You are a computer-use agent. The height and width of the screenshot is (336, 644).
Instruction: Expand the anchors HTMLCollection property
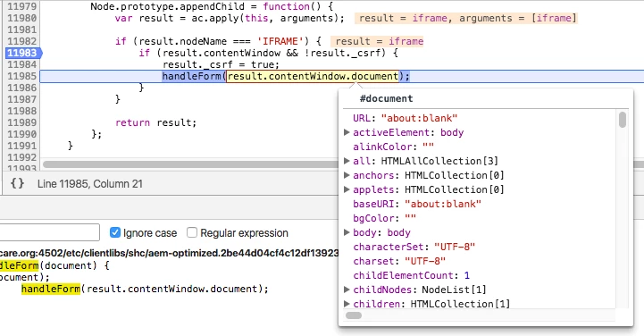347,175
